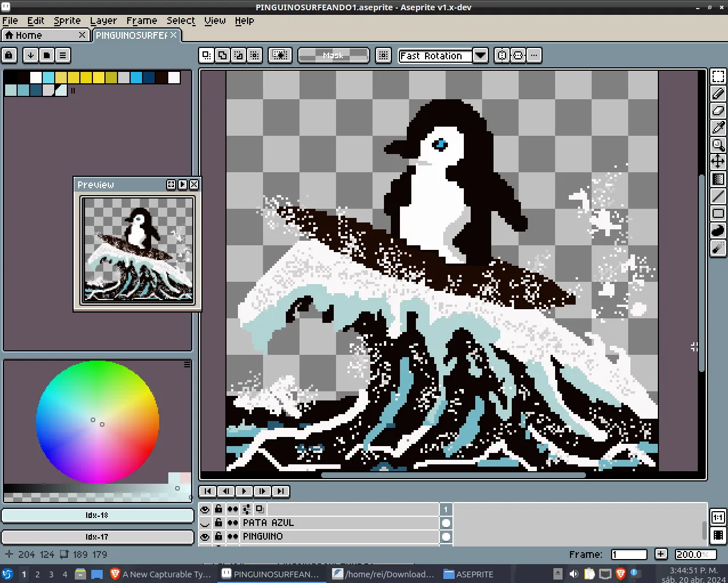Screen dimensions: 728x583
Task: Select the Eraser tool
Action: pyautogui.click(x=718, y=111)
